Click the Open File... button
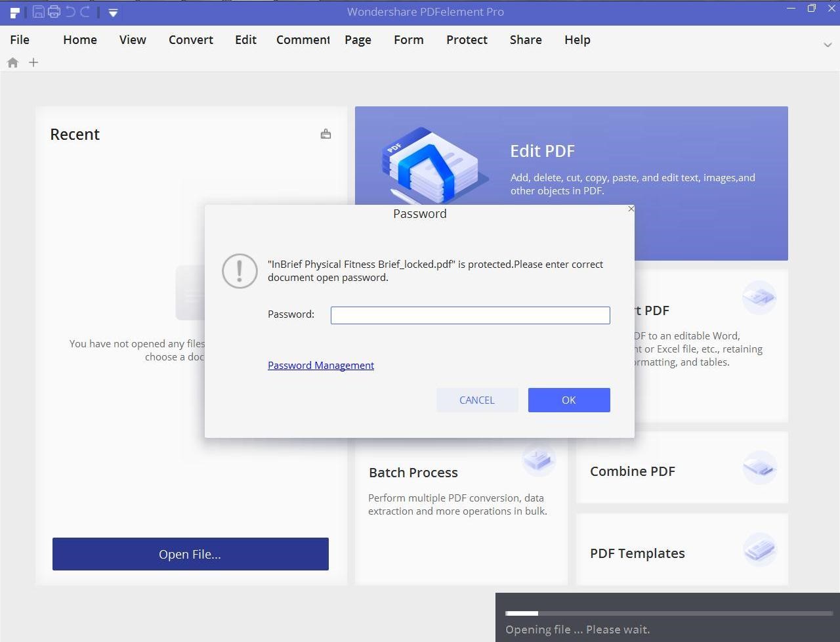840x642 pixels. [x=190, y=554]
